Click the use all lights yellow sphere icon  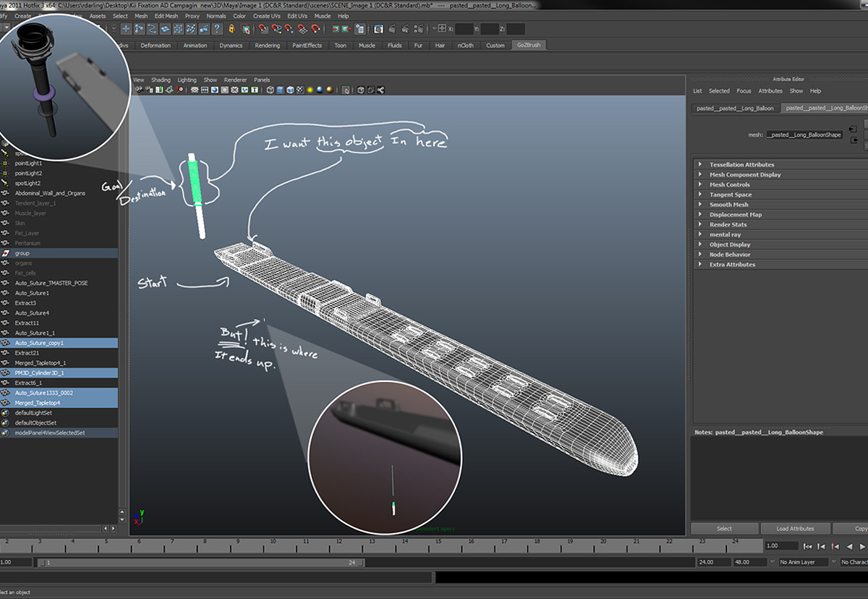[310, 90]
